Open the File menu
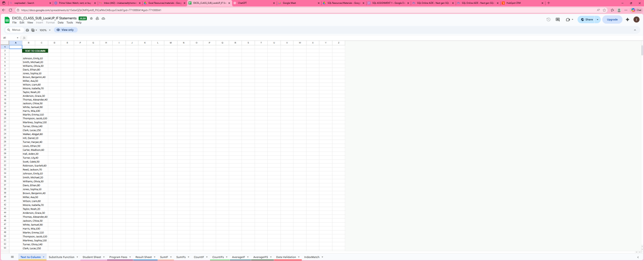 pyautogui.click(x=14, y=23)
